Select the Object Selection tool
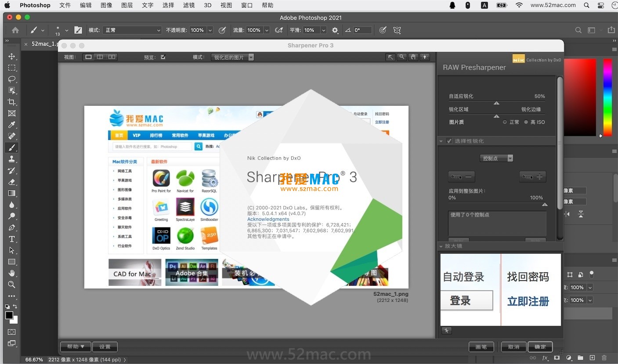 click(12, 90)
